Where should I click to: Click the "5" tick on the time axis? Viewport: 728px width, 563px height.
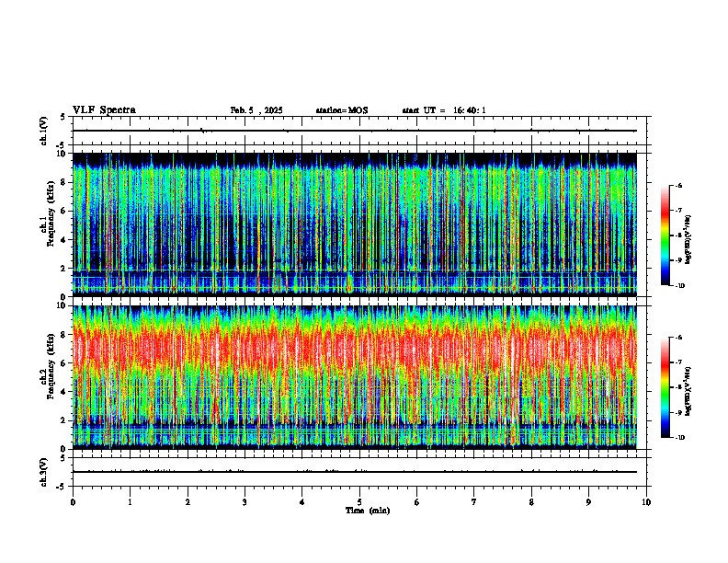point(359,502)
